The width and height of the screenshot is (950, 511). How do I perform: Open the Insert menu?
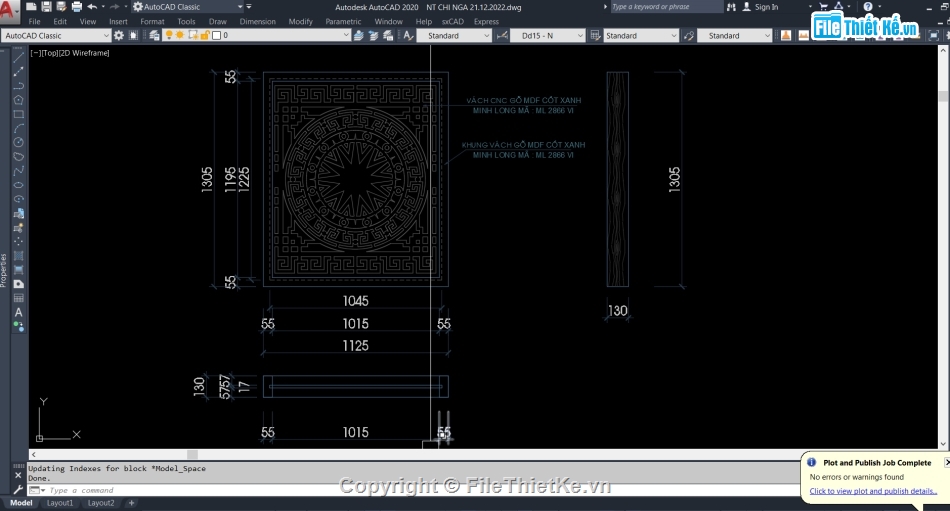[118, 21]
